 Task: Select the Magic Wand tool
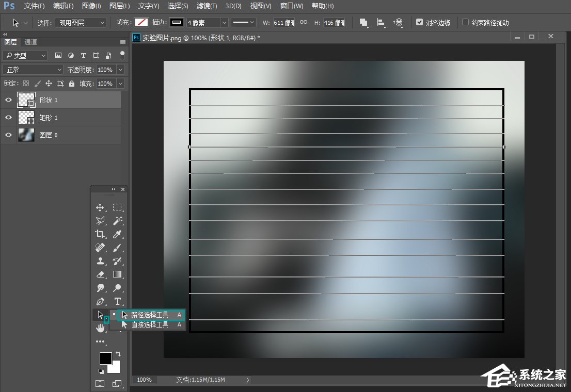117,221
